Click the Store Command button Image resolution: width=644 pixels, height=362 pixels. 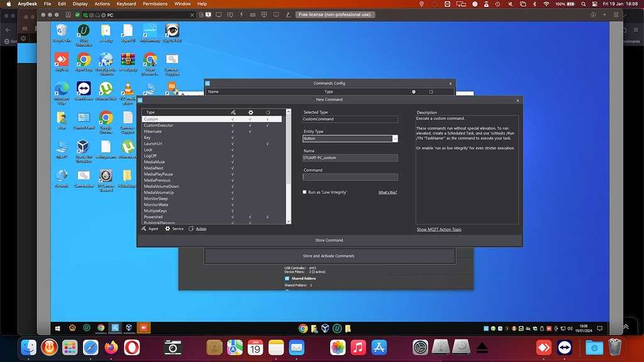pos(328,239)
